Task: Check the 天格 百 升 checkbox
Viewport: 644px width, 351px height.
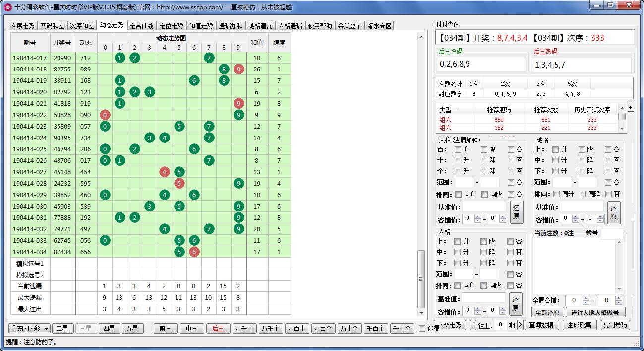Action: [458, 149]
